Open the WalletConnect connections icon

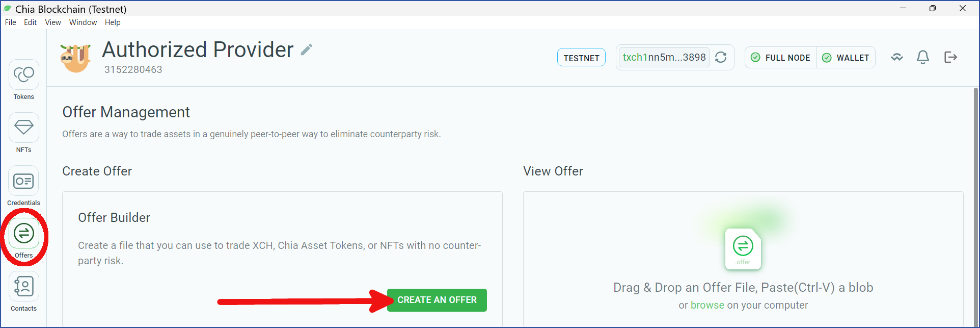(897, 57)
